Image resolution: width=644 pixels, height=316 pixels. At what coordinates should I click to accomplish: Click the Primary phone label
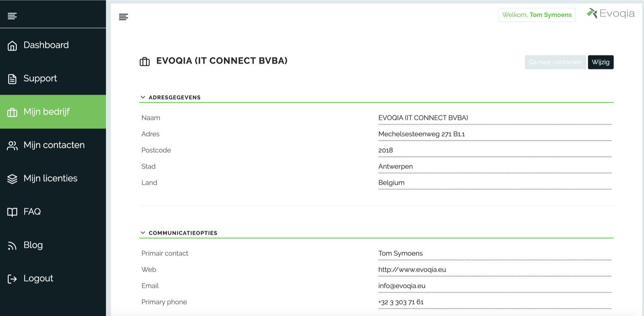pyautogui.click(x=164, y=302)
